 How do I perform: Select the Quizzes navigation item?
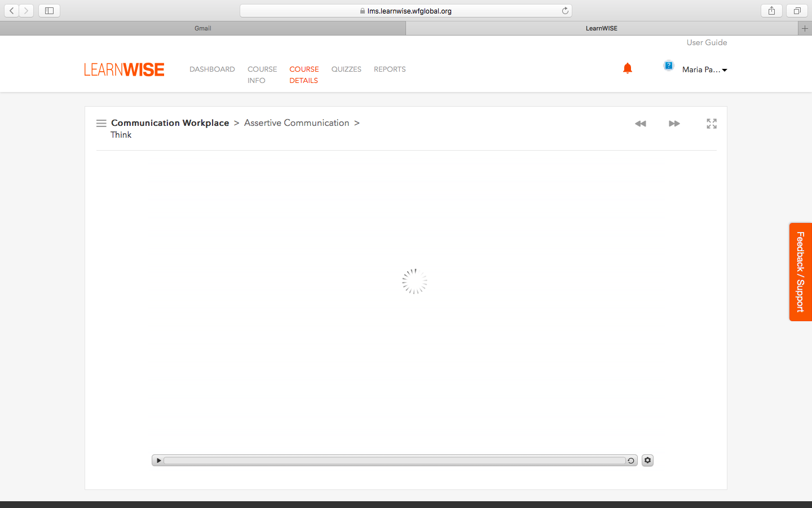point(346,69)
